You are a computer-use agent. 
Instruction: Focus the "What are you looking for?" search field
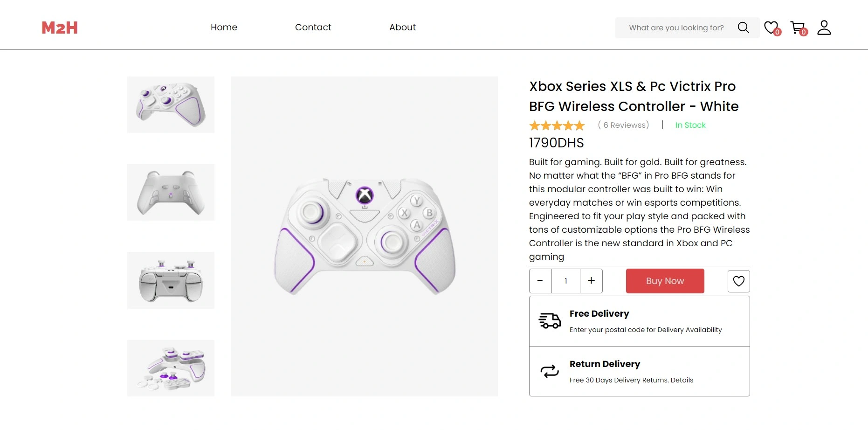(x=676, y=28)
